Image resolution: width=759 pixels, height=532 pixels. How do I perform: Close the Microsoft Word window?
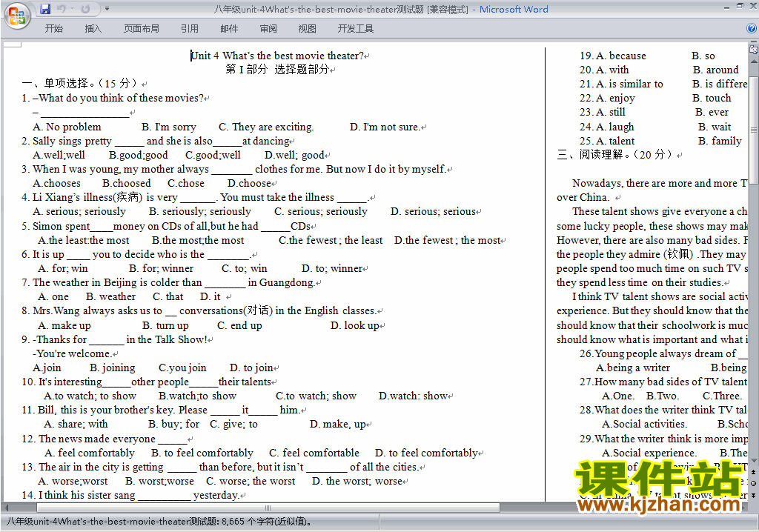[753, 6]
